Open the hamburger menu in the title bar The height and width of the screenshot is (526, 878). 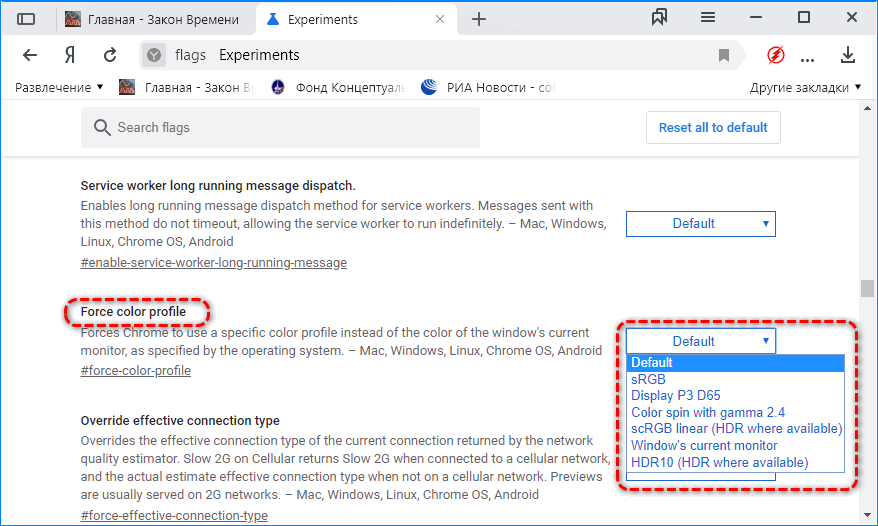pos(708,18)
